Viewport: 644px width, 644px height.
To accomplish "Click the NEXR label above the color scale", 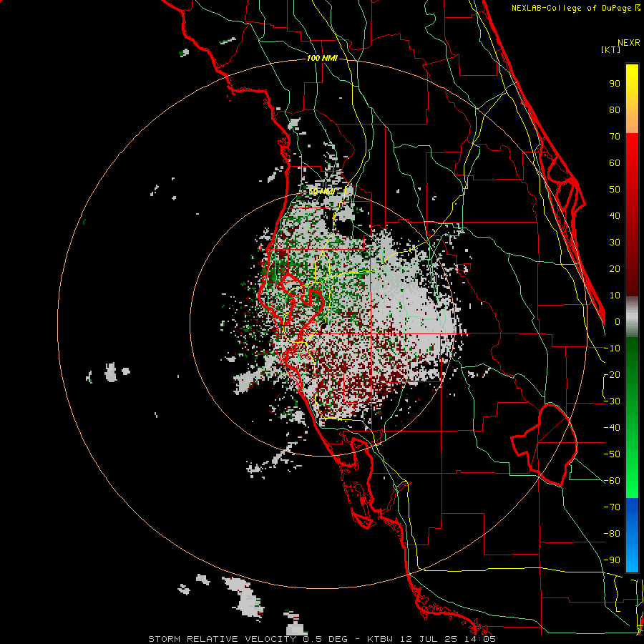I will (628, 43).
